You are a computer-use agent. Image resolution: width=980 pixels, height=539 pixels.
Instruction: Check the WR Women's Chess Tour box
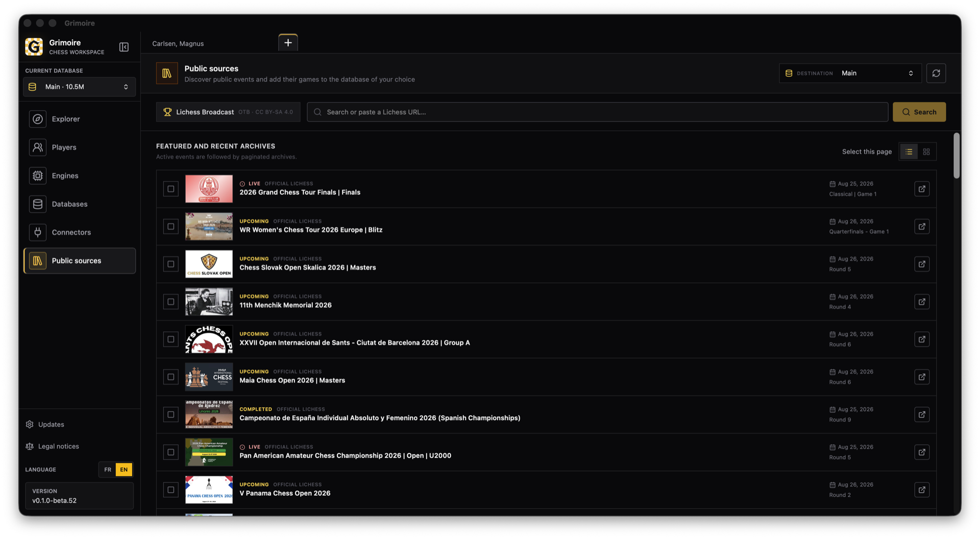(x=171, y=227)
